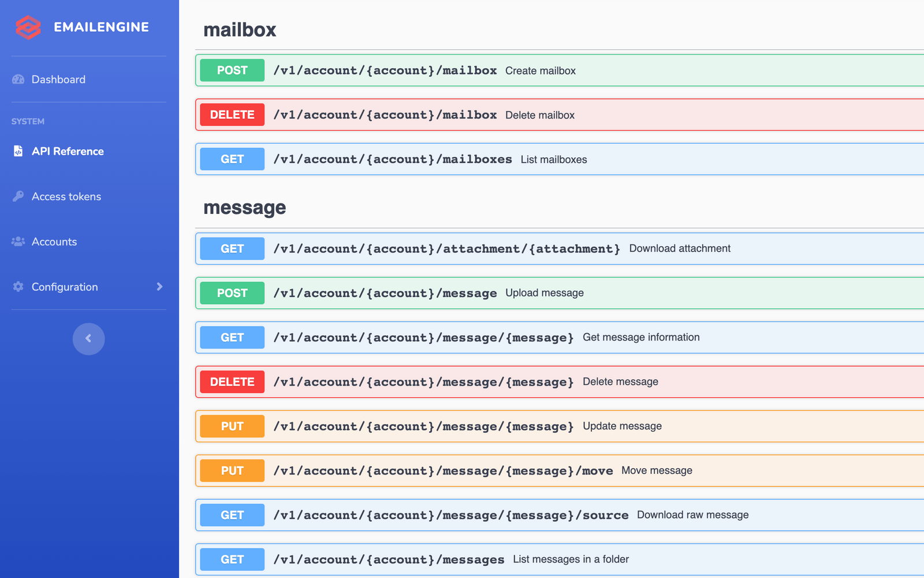Click the EmailEngine logo icon

click(x=27, y=27)
